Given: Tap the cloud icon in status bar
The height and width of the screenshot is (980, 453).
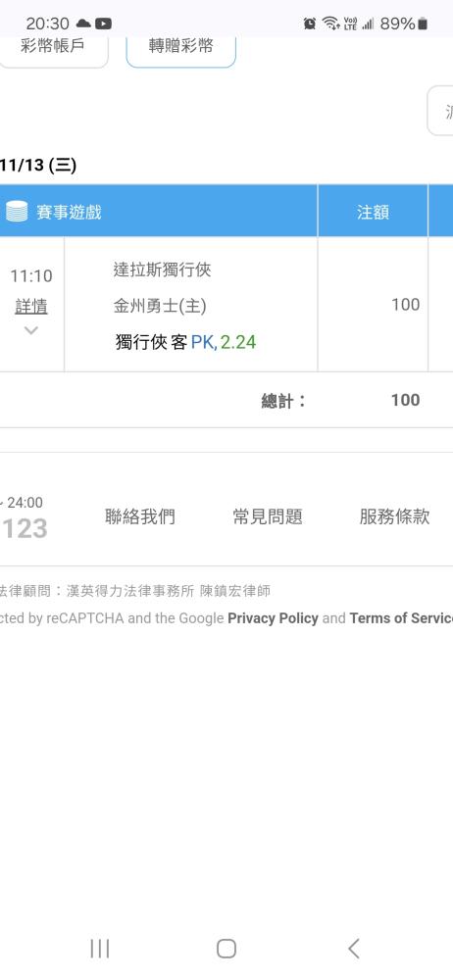Looking at the screenshot, I should (x=83, y=24).
